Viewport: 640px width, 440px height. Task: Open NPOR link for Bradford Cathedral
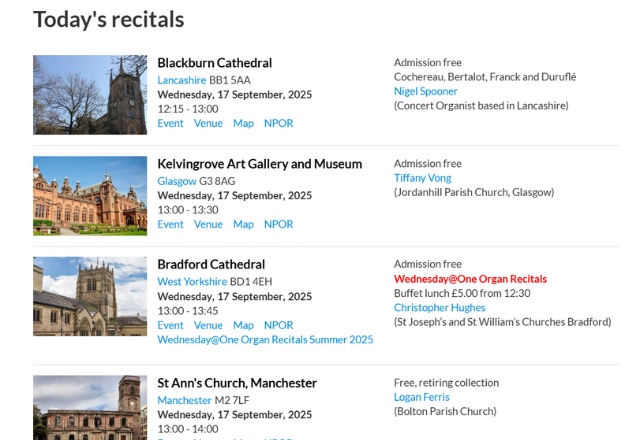tap(278, 325)
